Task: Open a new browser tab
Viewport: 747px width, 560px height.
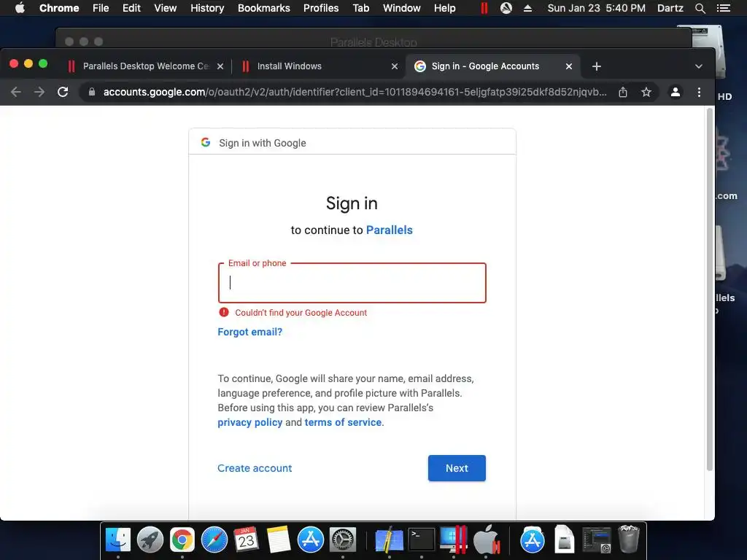Action: pyautogui.click(x=597, y=66)
